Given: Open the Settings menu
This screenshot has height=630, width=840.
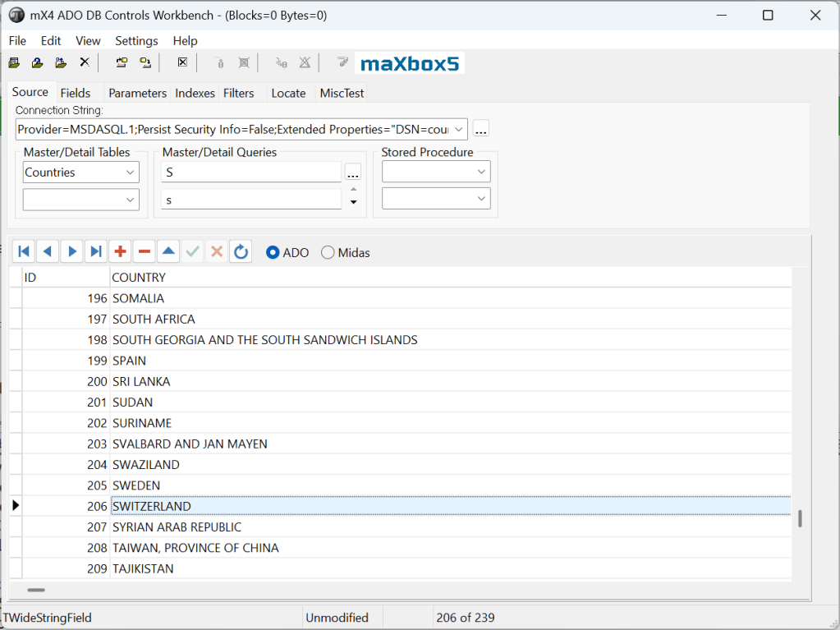Looking at the screenshot, I should point(136,40).
